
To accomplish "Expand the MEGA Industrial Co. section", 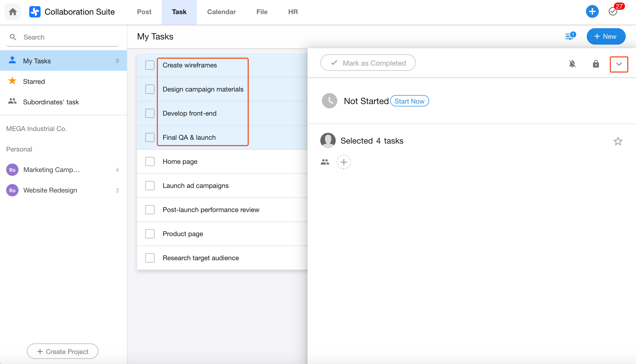I will [x=36, y=129].
